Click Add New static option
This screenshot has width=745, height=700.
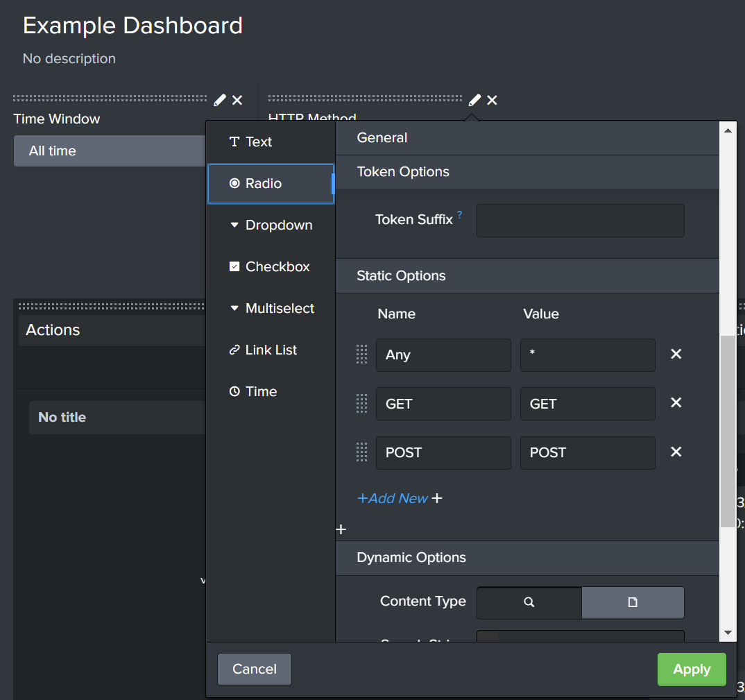click(x=393, y=498)
